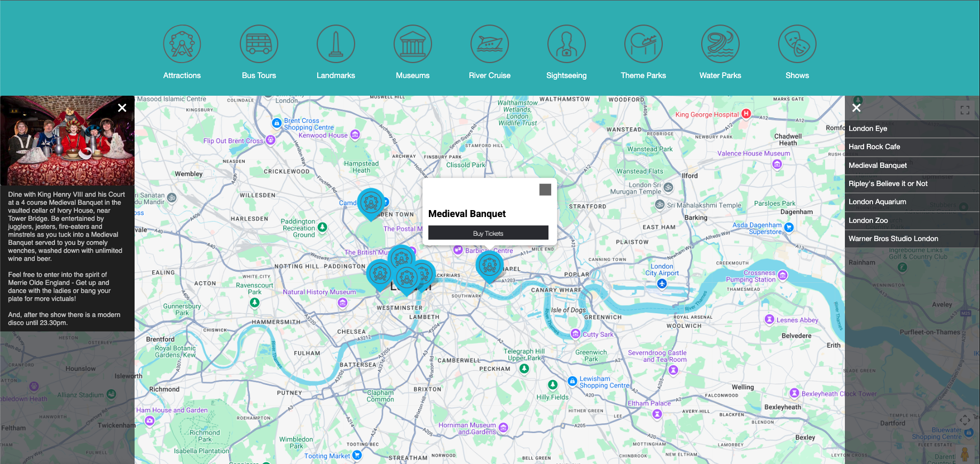
Task: Click the Hilly Fields park marker
Action: point(553,385)
